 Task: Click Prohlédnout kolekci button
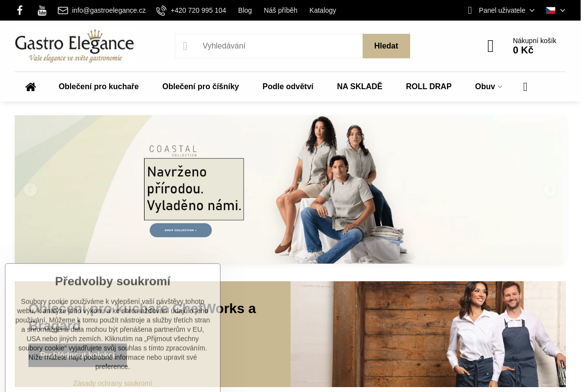(77, 355)
